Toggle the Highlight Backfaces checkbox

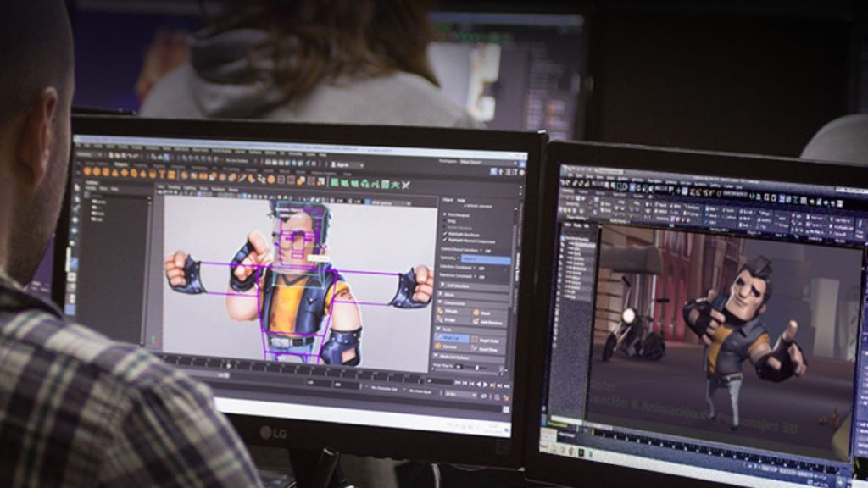446,235
